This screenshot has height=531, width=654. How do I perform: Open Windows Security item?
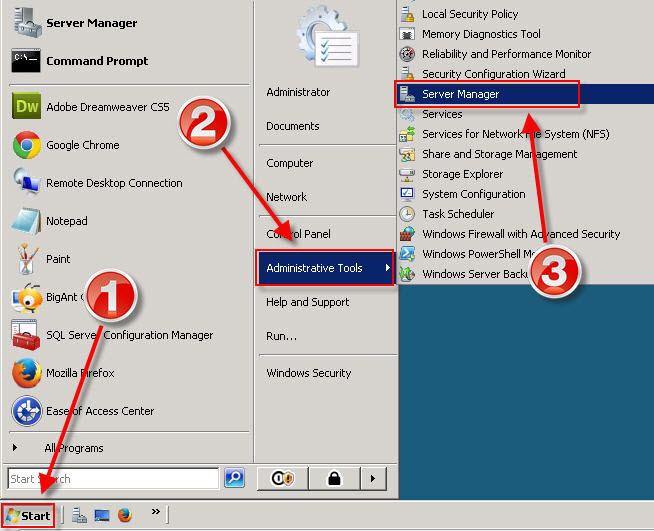309,373
